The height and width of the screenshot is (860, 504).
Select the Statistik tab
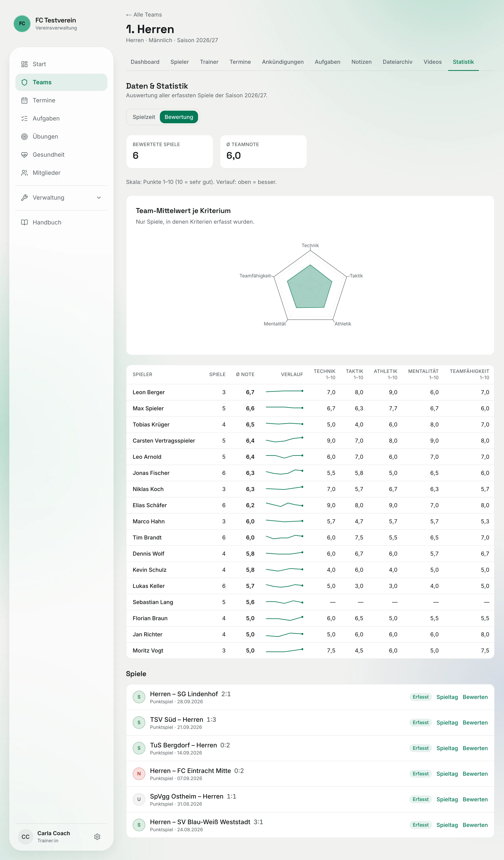(463, 62)
